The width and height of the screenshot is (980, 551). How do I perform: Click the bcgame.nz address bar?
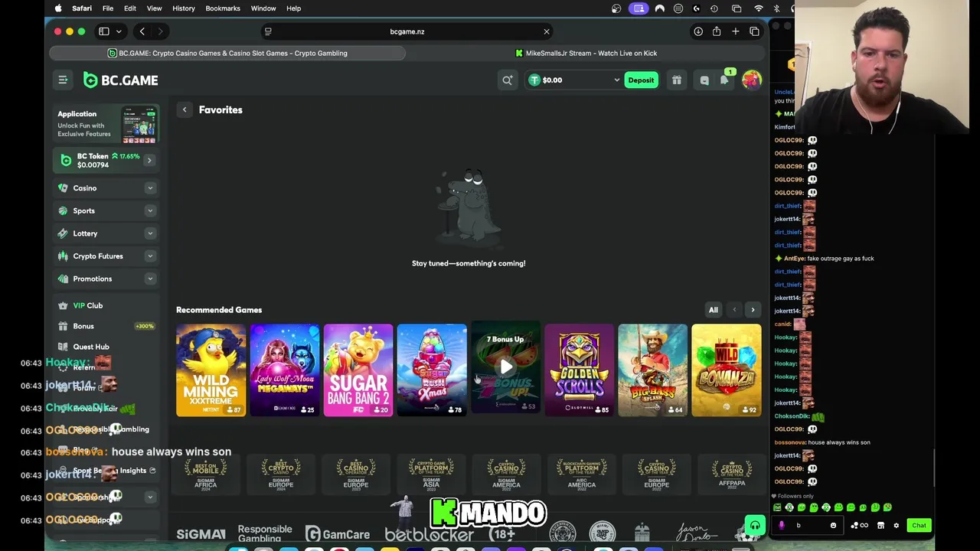click(407, 31)
